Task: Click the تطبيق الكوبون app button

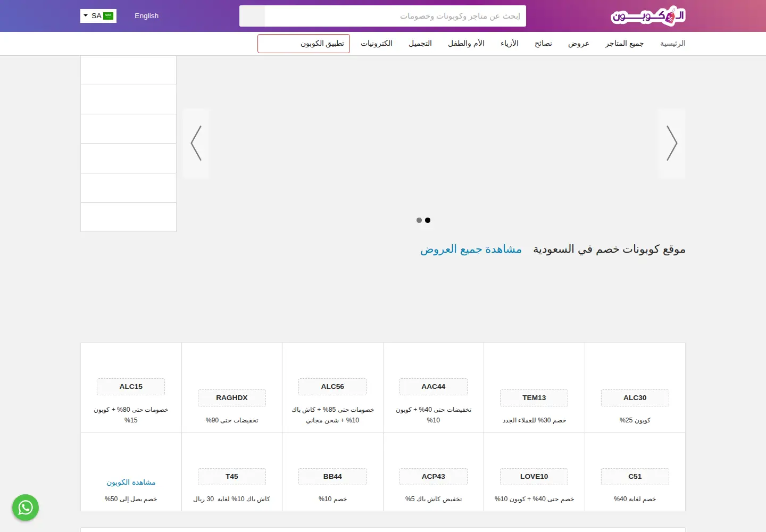Action: click(x=304, y=44)
